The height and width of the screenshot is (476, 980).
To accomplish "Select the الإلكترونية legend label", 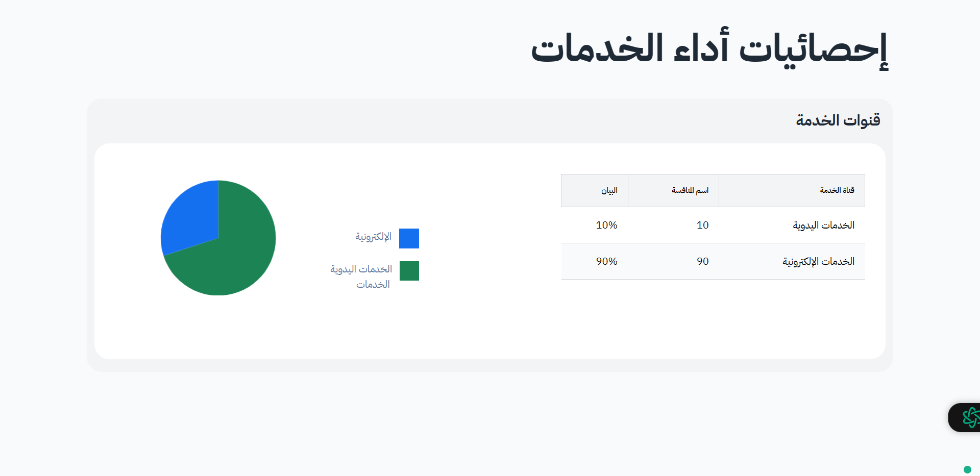I will [x=373, y=237].
